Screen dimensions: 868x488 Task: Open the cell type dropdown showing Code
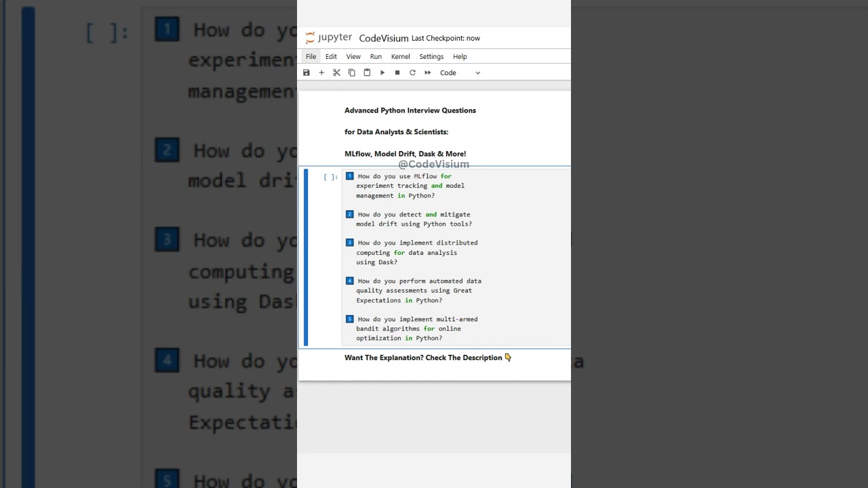tap(460, 73)
